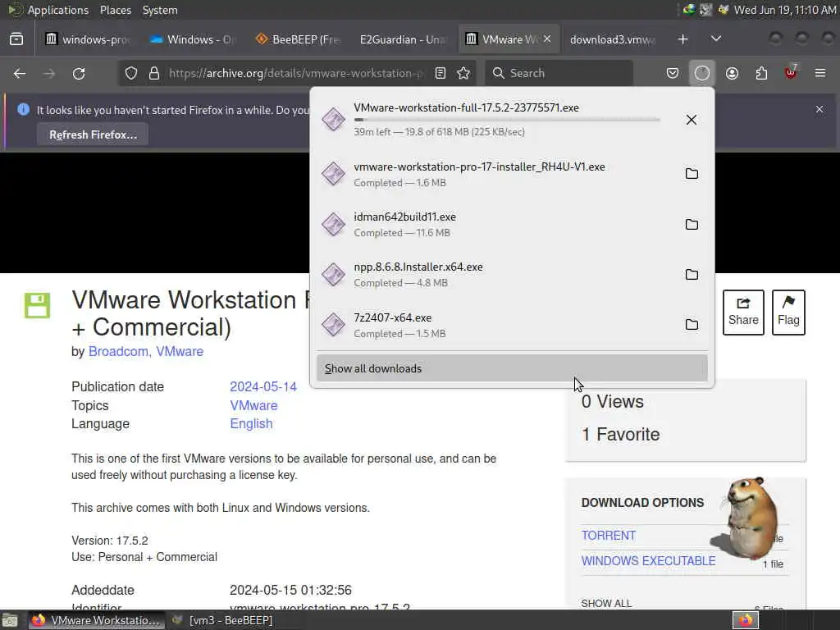Bookmark this page with star icon
This screenshot has width=840, height=630.
[x=464, y=73]
